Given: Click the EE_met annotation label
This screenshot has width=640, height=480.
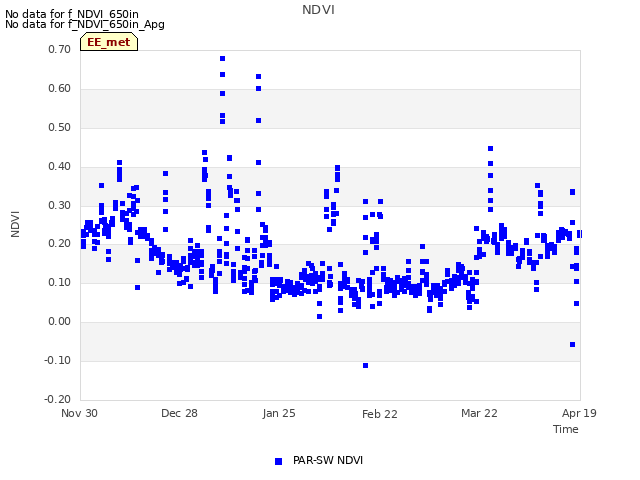Looking at the screenshot, I should pos(109,42).
